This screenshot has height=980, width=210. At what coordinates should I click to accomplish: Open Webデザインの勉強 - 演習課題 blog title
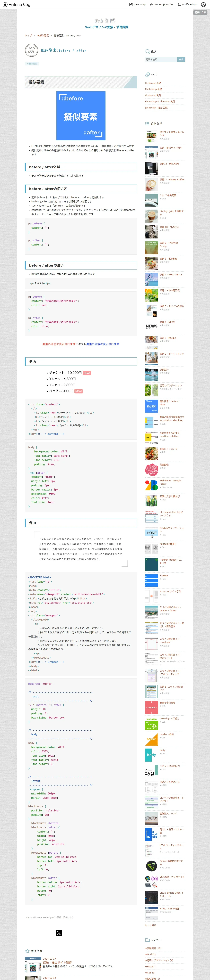coord(106,27)
